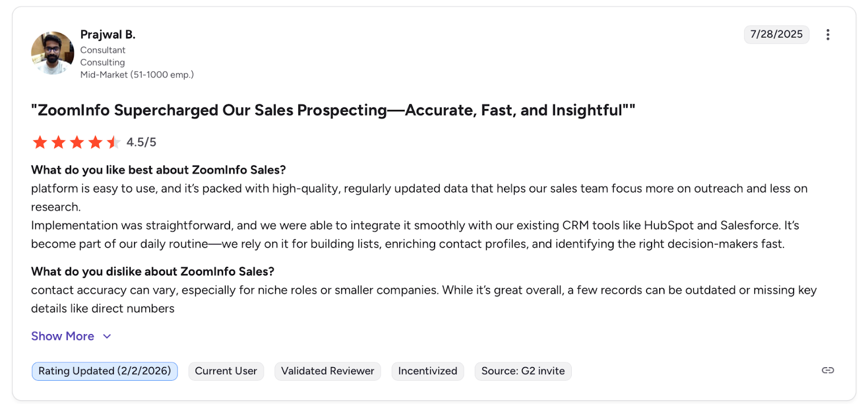This screenshot has width=868, height=404.
Task: Open reviewer name Prajwal B.
Action: [107, 35]
